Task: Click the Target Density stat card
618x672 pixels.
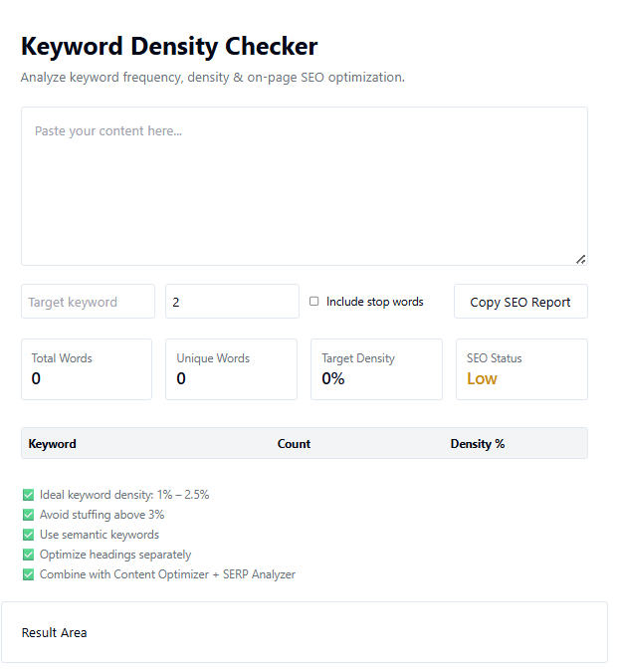Action: point(376,369)
